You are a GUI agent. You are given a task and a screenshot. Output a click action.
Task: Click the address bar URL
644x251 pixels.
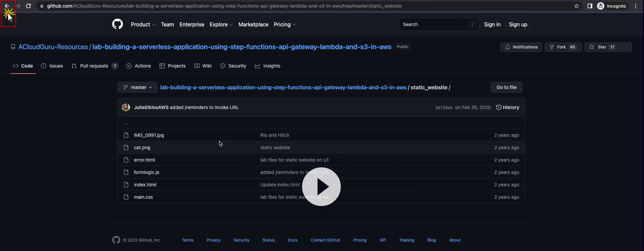(224, 6)
